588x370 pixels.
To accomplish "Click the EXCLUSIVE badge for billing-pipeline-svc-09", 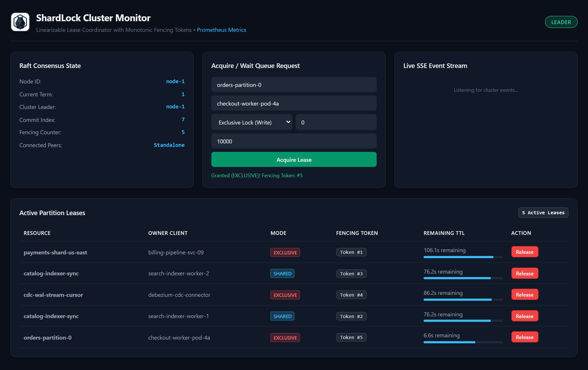I will (285, 252).
